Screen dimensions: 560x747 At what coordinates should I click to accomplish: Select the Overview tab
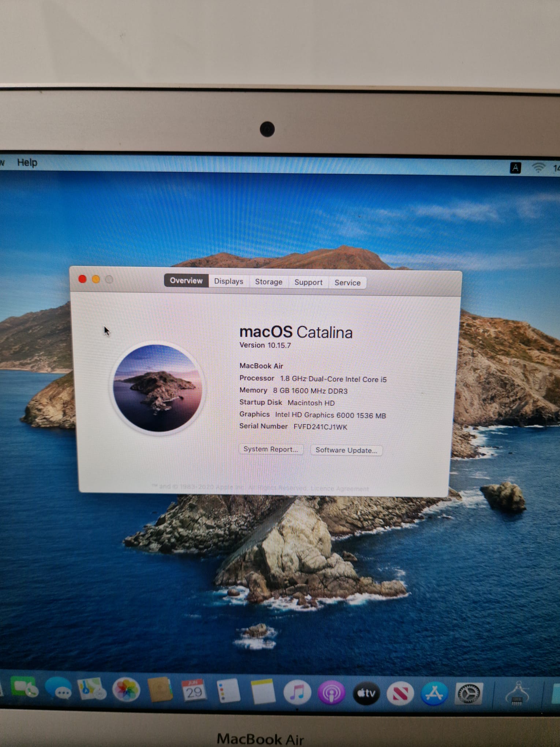pyautogui.click(x=186, y=280)
